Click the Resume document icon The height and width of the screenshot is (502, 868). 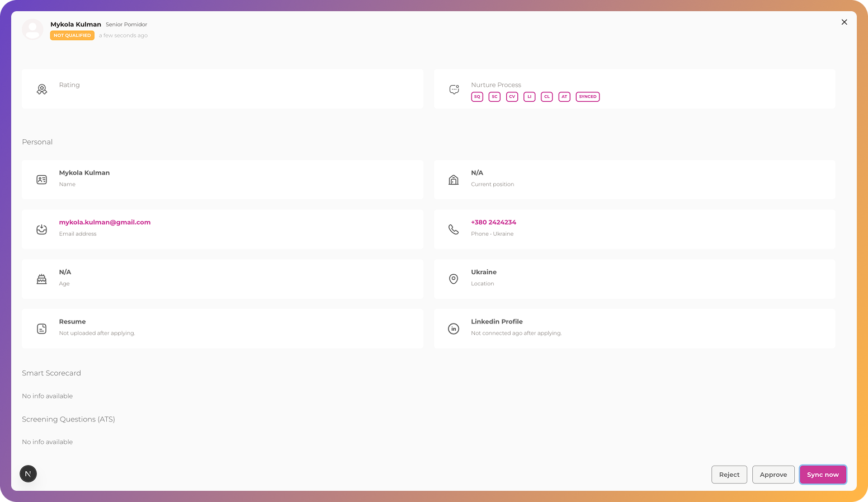42,329
